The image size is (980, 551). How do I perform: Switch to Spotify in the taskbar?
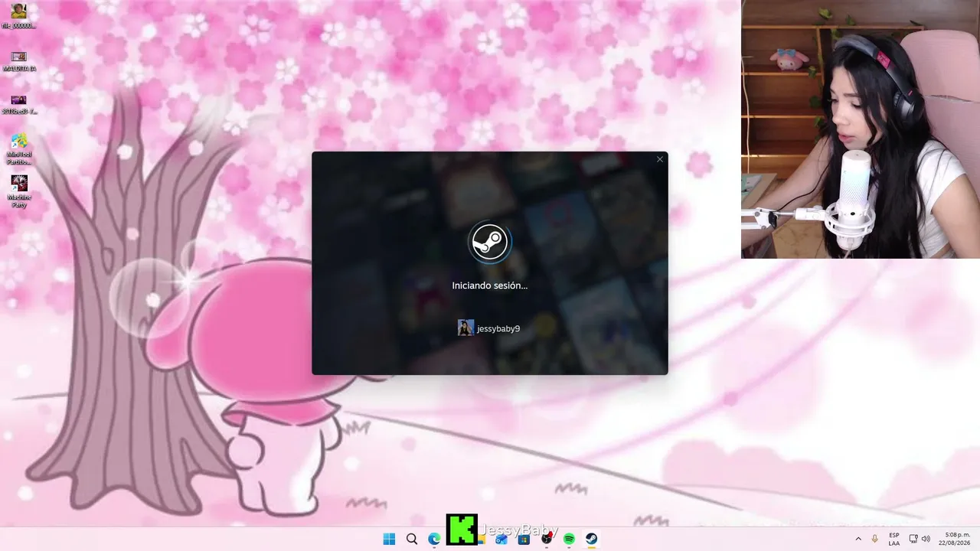[x=569, y=539]
